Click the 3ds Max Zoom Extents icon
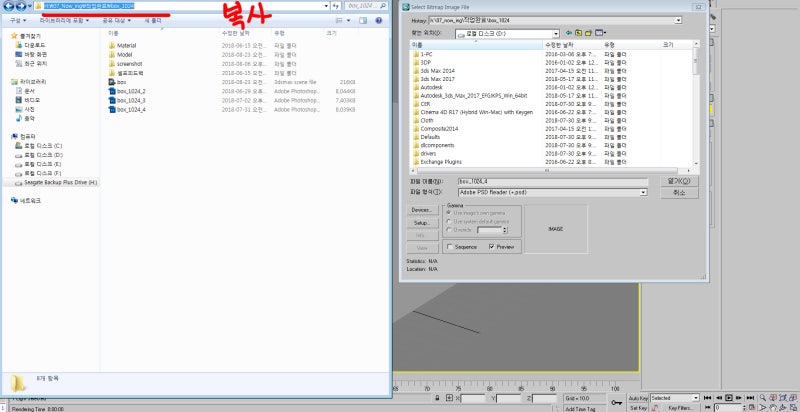Screen dimensions: 800x412 (x=782, y=398)
